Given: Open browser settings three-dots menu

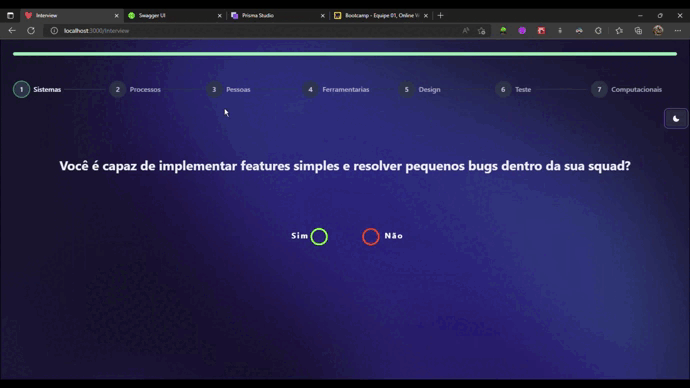Looking at the screenshot, I should tap(678, 31).
